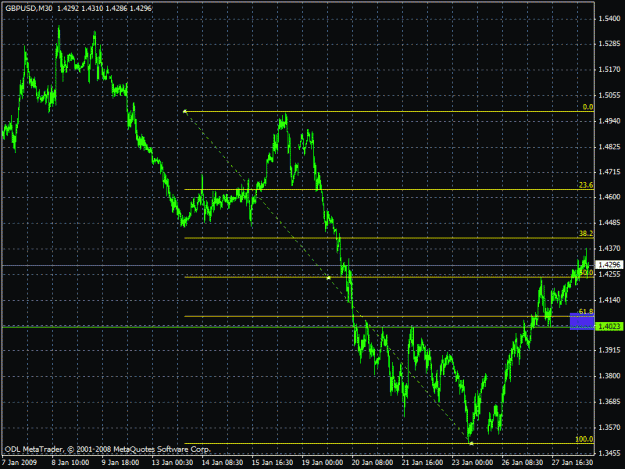
Task: Select the 0.0 Fibonacci level label
Action: (588, 107)
